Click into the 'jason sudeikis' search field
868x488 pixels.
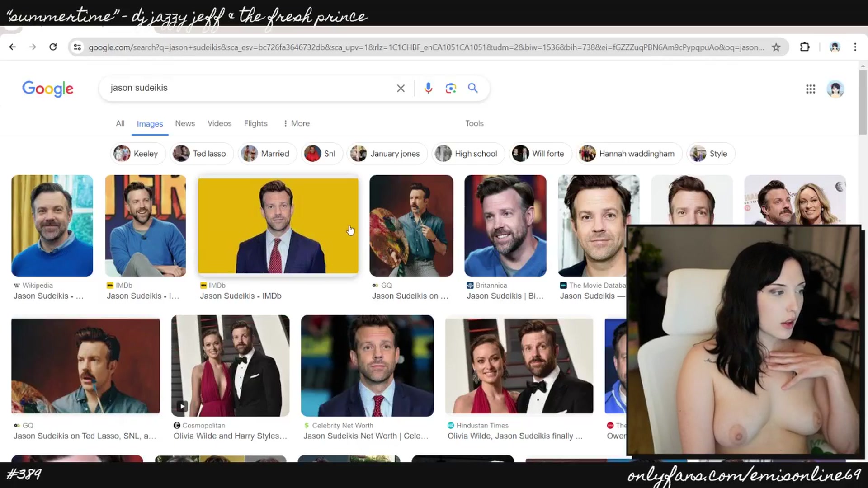pos(249,88)
